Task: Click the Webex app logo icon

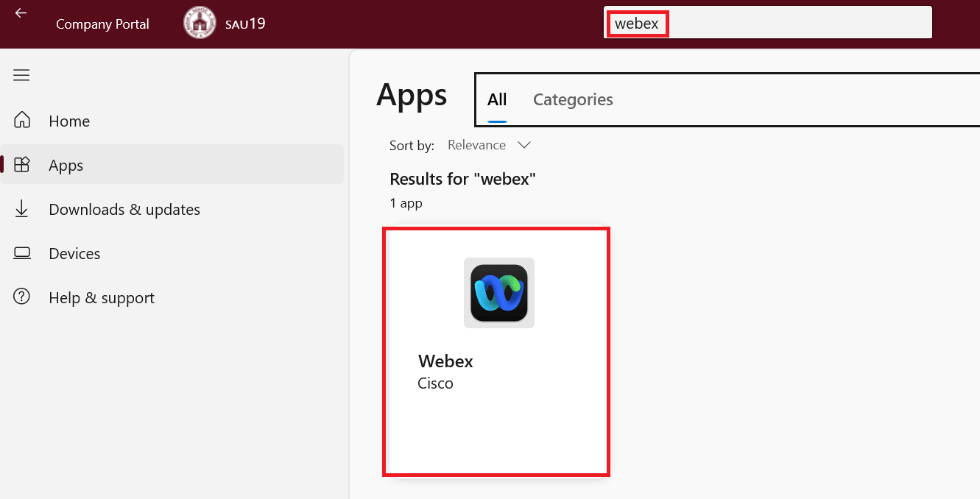Action: click(x=498, y=293)
